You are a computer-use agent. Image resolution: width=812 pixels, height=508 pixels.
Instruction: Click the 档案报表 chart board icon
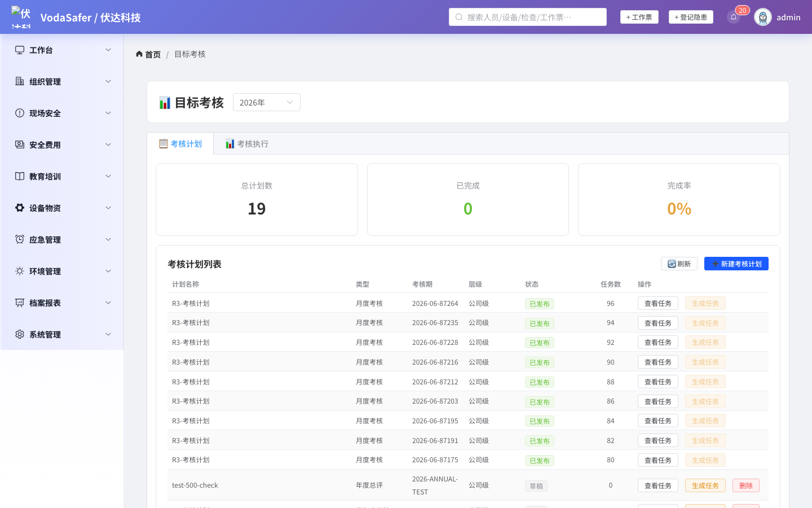(x=20, y=303)
